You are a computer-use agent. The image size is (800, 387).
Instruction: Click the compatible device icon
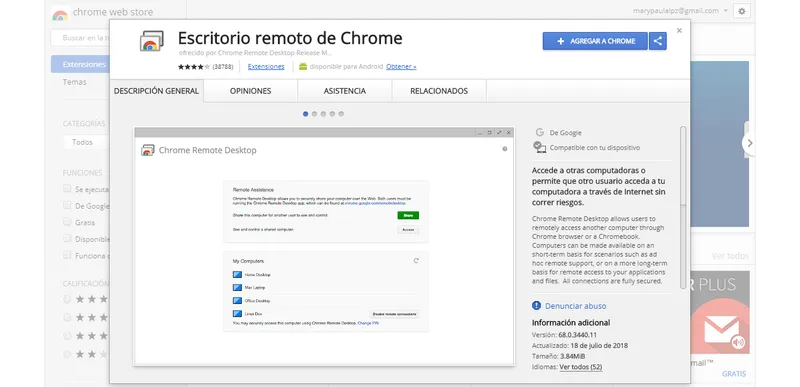pyautogui.click(x=539, y=147)
